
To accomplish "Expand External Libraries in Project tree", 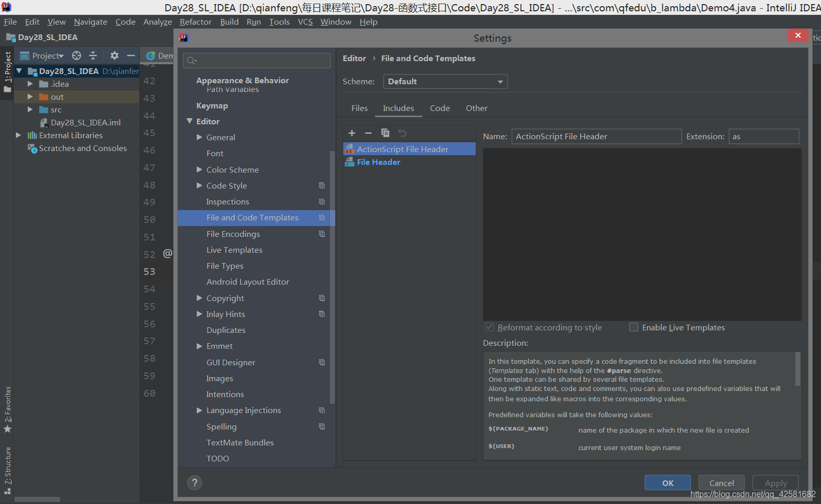I will click(18, 135).
